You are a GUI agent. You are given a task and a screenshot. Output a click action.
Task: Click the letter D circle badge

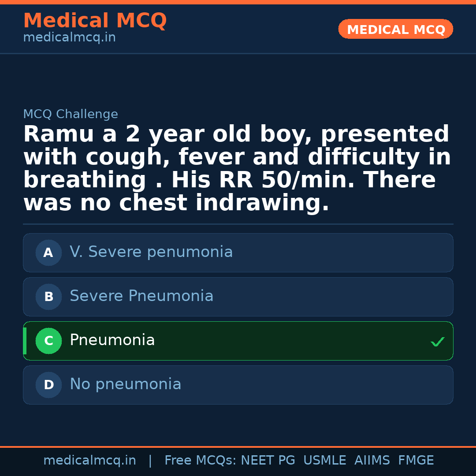[x=48, y=385]
